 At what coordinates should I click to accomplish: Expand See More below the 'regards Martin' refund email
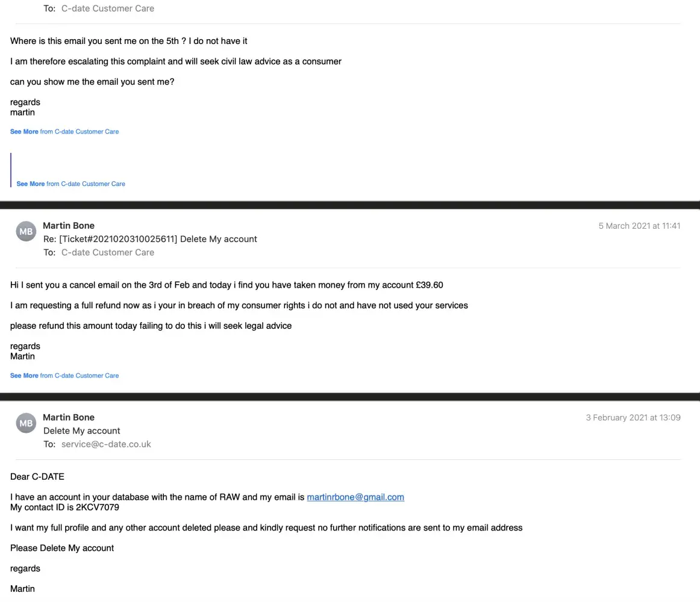tap(24, 376)
